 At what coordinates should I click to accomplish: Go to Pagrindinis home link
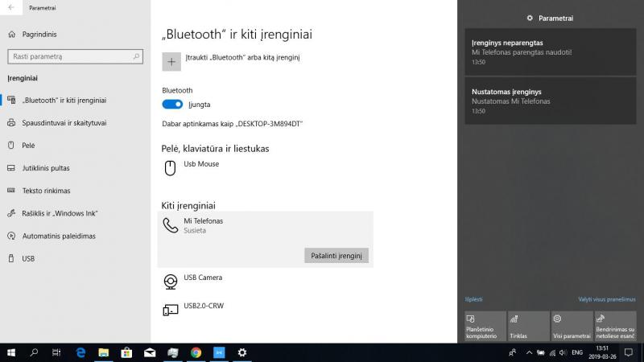pos(39,35)
